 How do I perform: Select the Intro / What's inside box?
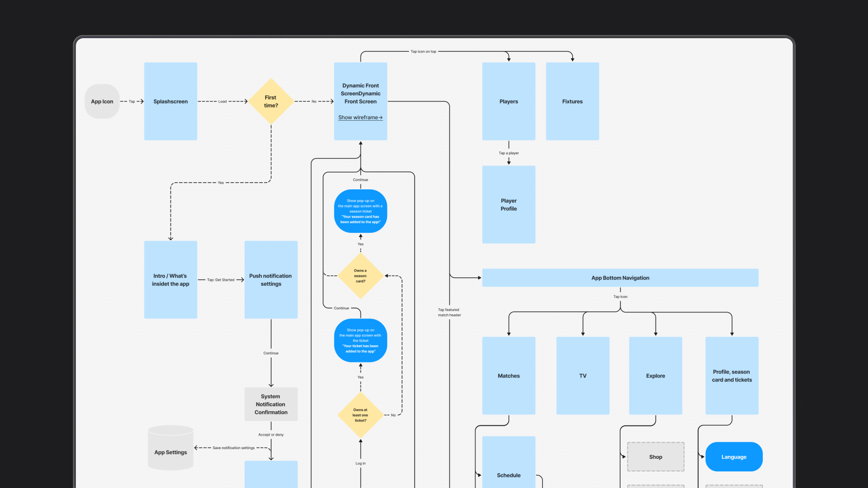[170, 280]
